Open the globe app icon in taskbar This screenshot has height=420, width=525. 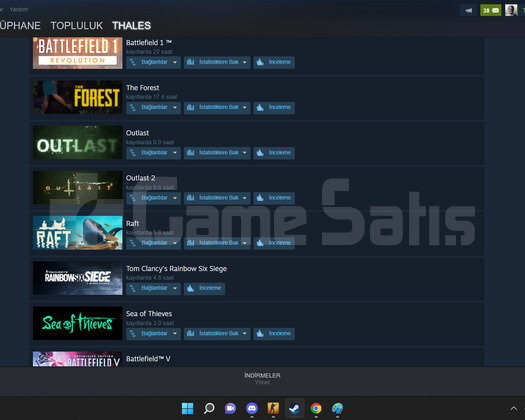pos(338,408)
